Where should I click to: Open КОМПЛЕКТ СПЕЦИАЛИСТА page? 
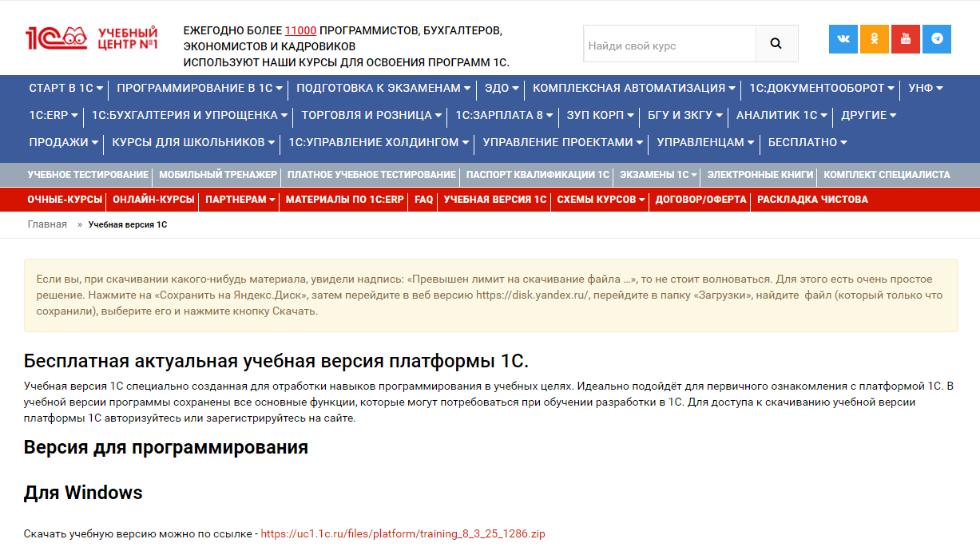point(887,174)
